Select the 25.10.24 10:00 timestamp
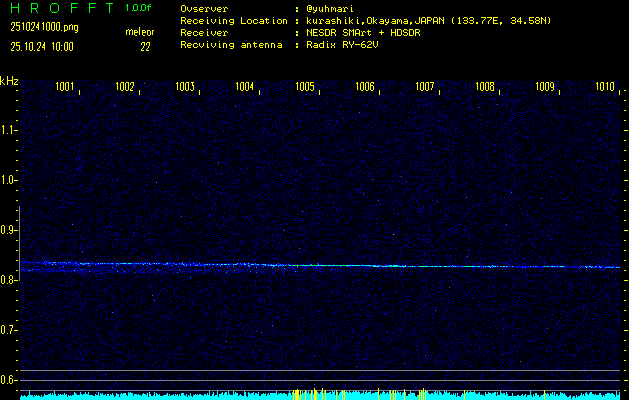This screenshot has height=400, width=629. pyautogui.click(x=42, y=46)
